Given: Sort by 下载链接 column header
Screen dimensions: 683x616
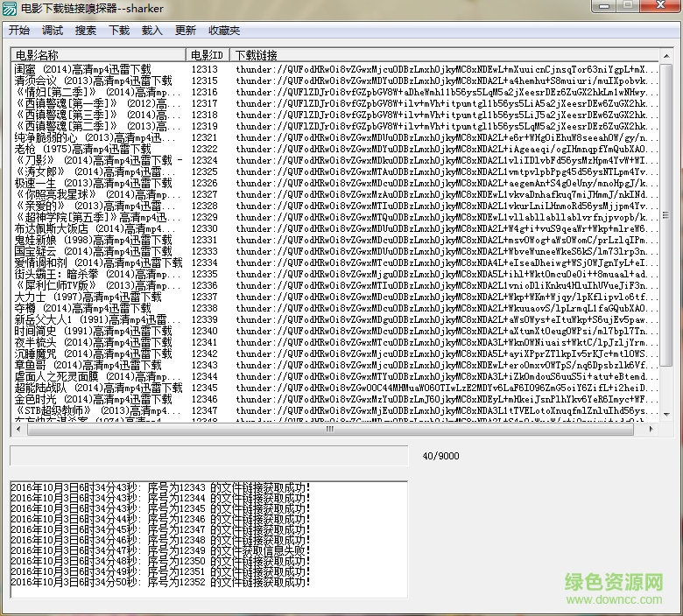Looking at the screenshot, I should [x=444, y=55].
